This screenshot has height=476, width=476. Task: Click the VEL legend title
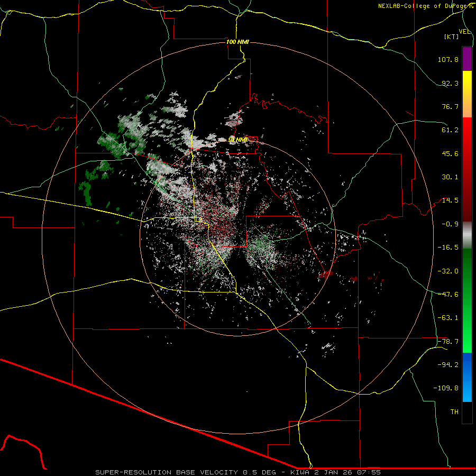tap(464, 32)
